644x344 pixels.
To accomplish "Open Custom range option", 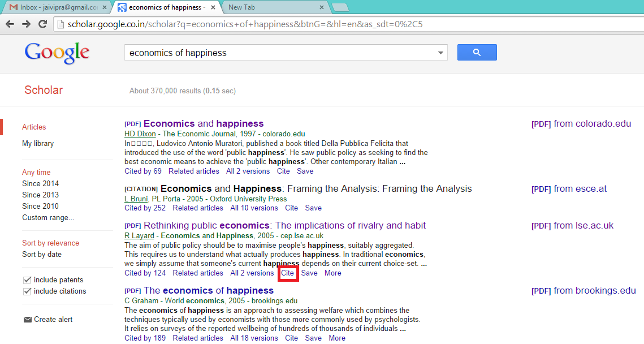I will tap(48, 217).
